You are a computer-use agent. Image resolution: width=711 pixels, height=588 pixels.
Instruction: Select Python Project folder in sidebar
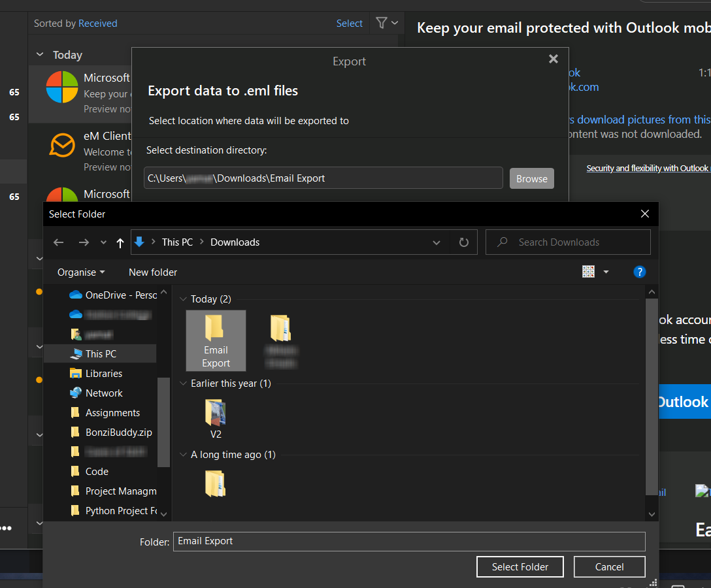pyautogui.click(x=113, y=510)
